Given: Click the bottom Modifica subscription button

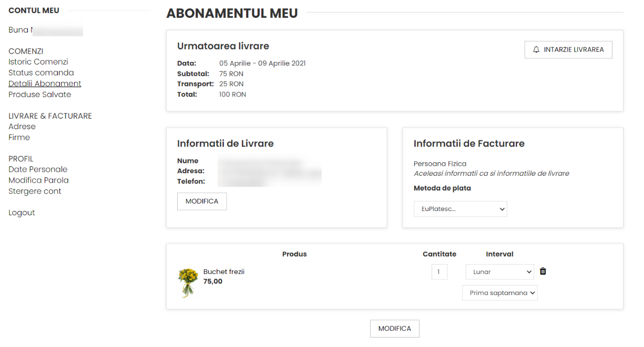Looking at the screenshot, I should click(x=394, y=329).
